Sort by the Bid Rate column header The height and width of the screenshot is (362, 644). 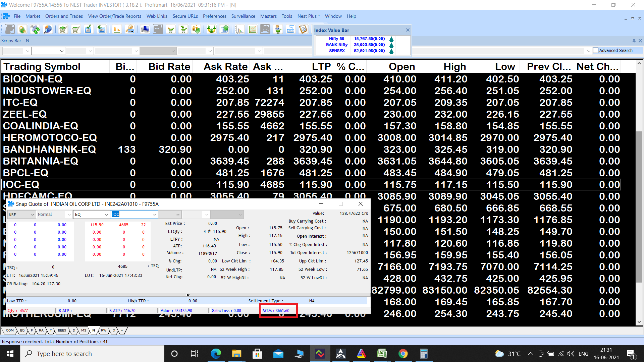point(164,67)
